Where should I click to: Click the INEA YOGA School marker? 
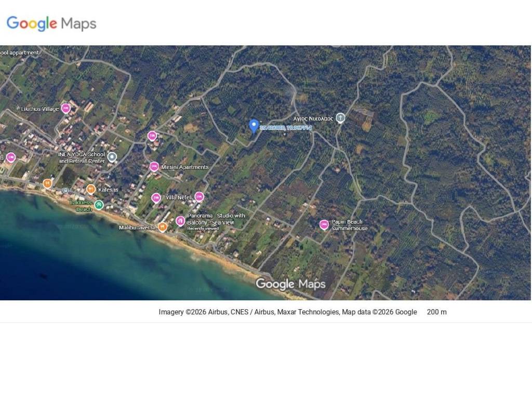click(112, 157)
